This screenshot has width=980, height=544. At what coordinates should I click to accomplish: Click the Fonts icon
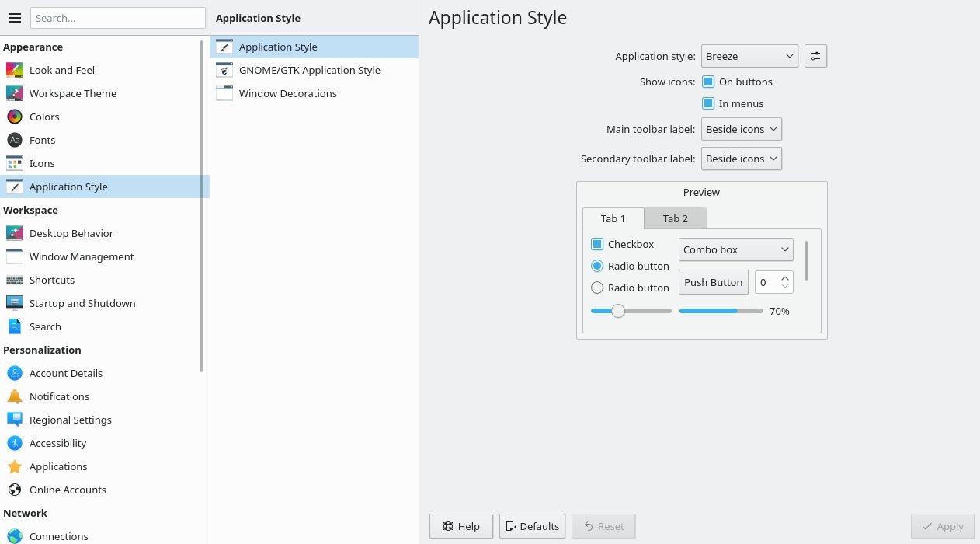[15, 140]
